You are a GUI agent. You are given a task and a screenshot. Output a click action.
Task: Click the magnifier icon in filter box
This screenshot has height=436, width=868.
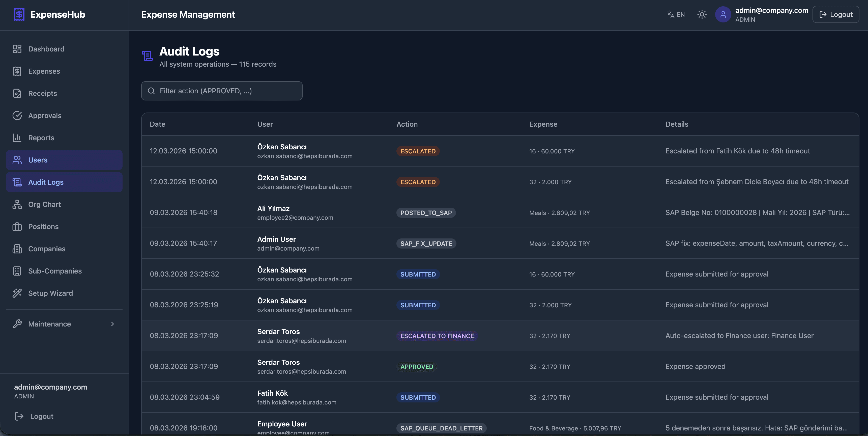tap(151, 91)
